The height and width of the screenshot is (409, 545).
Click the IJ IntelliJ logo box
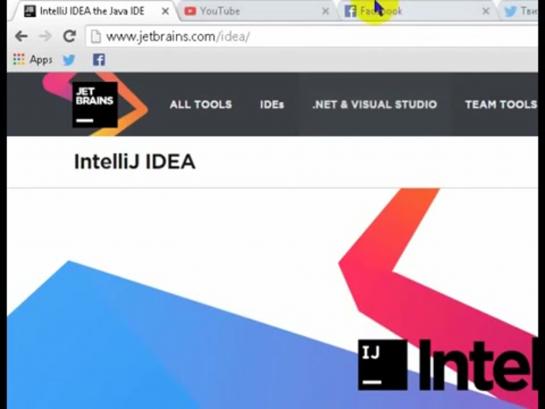[382, 365]
